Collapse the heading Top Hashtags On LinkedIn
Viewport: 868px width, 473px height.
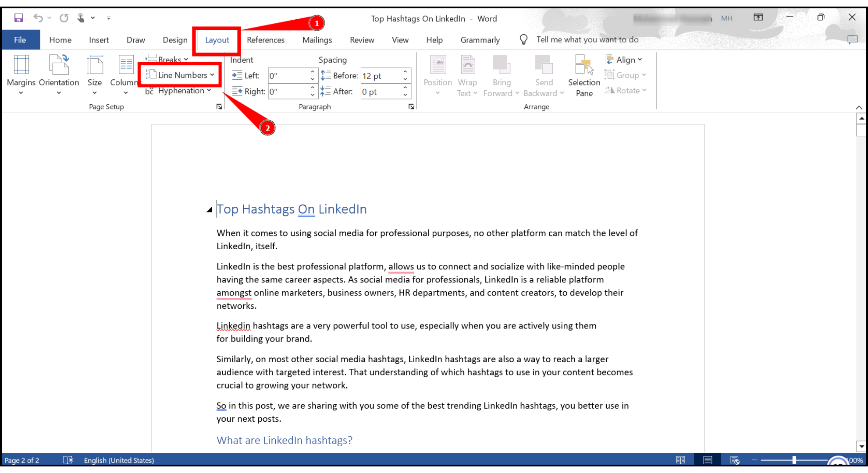point(210,209)
